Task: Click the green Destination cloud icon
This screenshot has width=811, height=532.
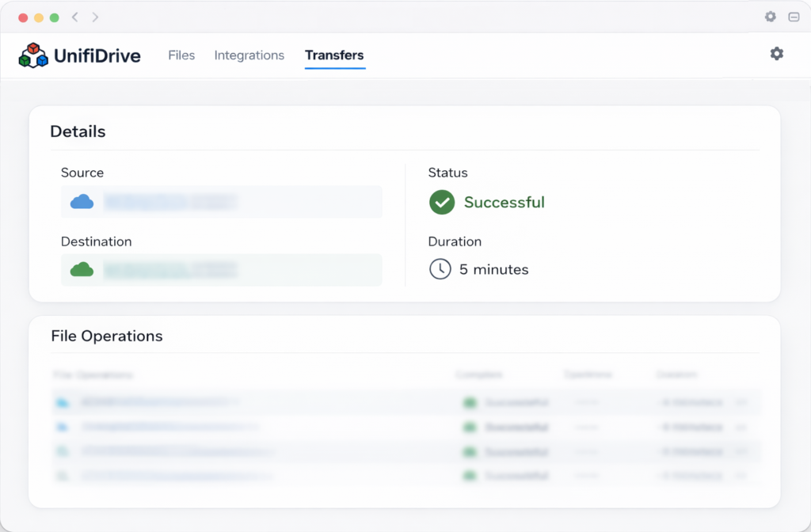Action: pos(82,270)
